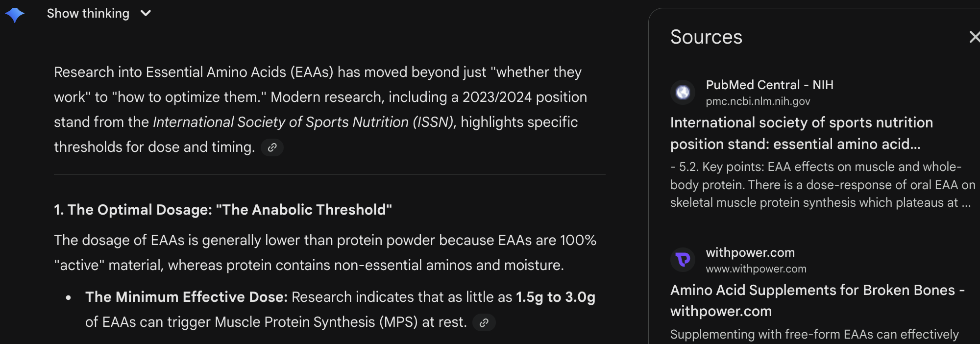Click the pmc.ncbi.nlm.nih.gov URL

758,101
